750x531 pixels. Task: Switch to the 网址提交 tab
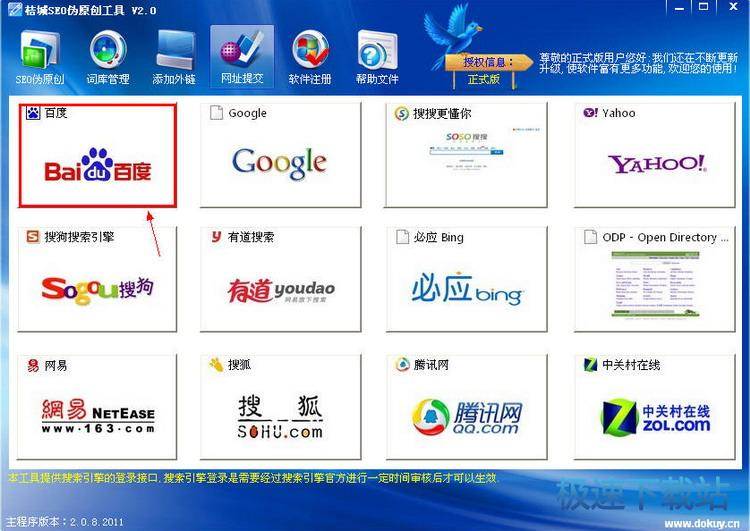point(242,56)
